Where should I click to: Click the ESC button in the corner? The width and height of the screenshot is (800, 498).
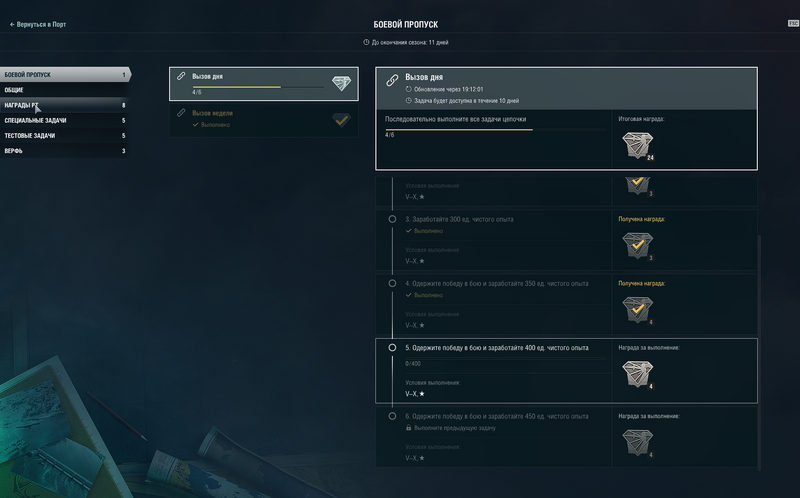[793, 23]
